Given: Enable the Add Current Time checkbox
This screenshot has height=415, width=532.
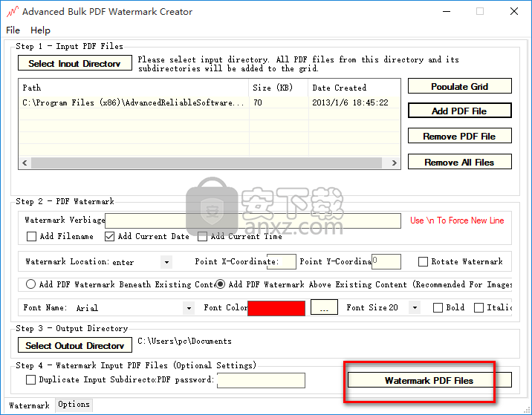Looking at the screenshot, I should [x=202, y=236].
